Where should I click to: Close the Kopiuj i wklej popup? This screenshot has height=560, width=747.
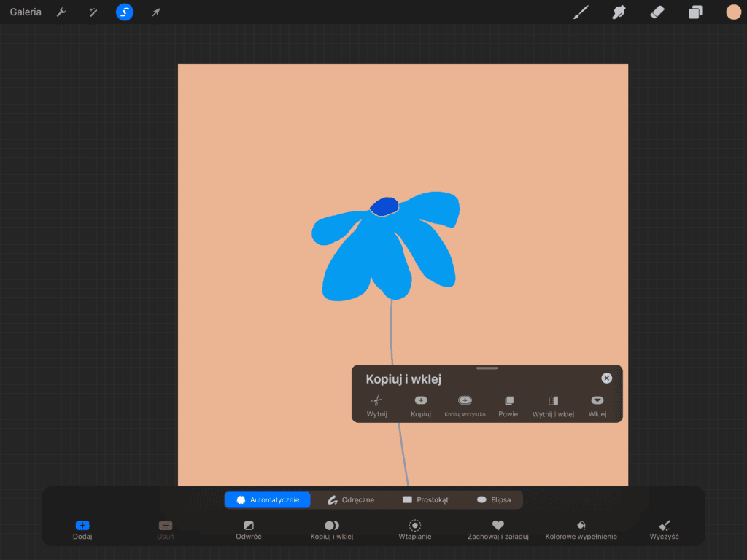[x=606, y=378]
